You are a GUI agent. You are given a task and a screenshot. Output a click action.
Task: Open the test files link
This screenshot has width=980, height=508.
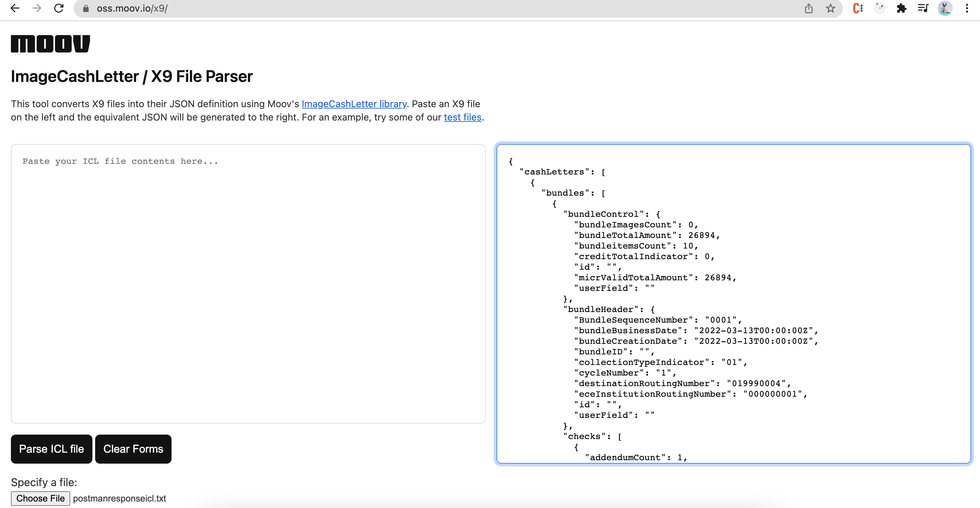(x=462, y=117)
